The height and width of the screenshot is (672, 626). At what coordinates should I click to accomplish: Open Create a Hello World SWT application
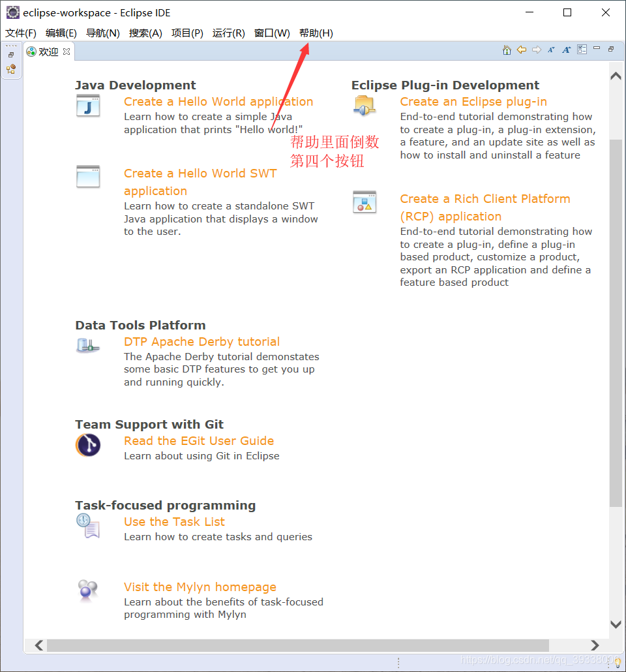(x=200, y=182)
